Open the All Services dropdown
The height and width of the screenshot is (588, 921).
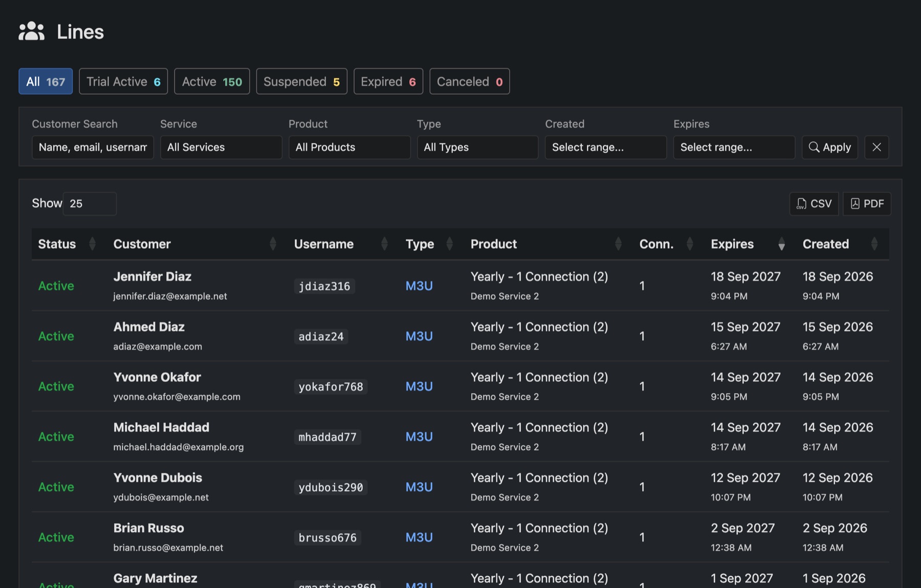click(x=221, y=147)
